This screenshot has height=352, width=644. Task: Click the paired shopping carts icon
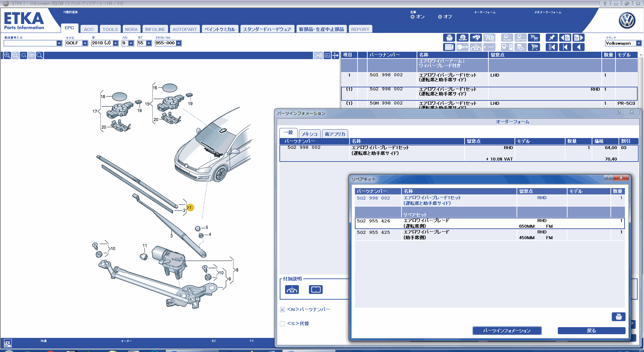[x=534, y=38]
